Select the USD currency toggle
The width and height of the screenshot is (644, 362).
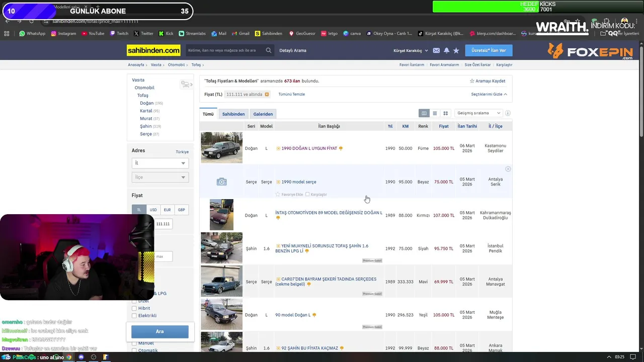click(x=153, y=210)
